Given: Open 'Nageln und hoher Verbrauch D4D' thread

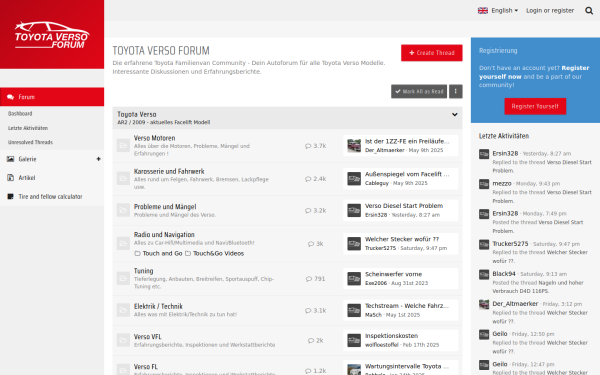Looking at the screenshot, I should tap(538, 287).
